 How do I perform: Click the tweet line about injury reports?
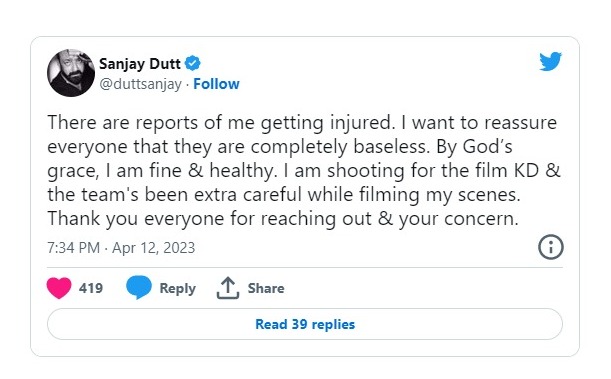coord(302,123)
